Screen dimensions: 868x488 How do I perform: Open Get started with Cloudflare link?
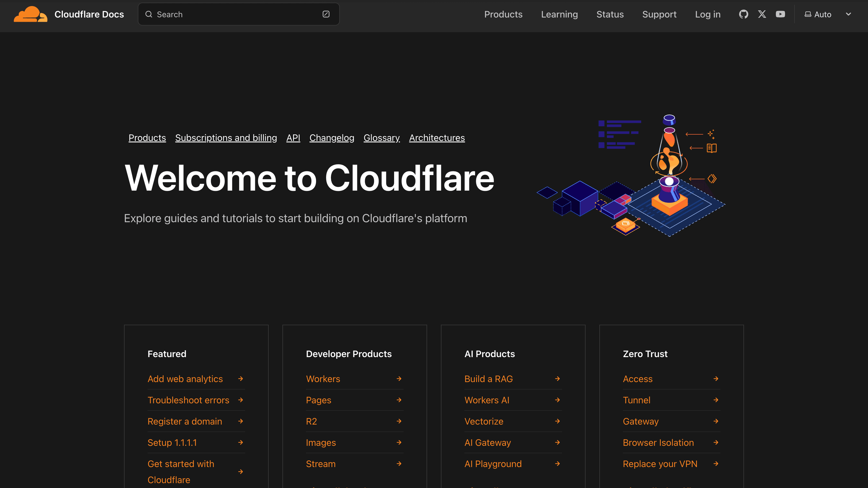point(181,472)
